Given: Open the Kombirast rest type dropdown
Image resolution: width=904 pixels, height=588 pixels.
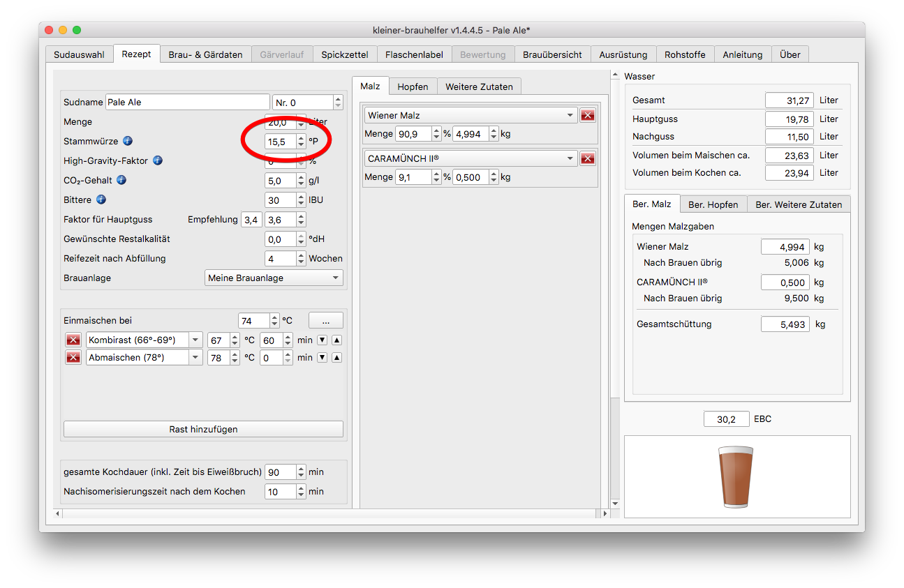Looking at the screenshot, I should (x=195, y=340).
